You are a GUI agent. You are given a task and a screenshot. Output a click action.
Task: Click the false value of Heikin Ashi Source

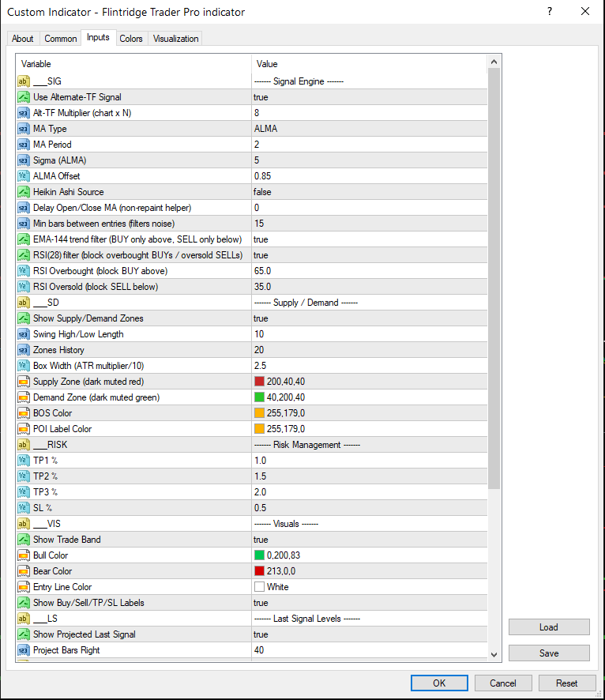(x=262, y=192)
